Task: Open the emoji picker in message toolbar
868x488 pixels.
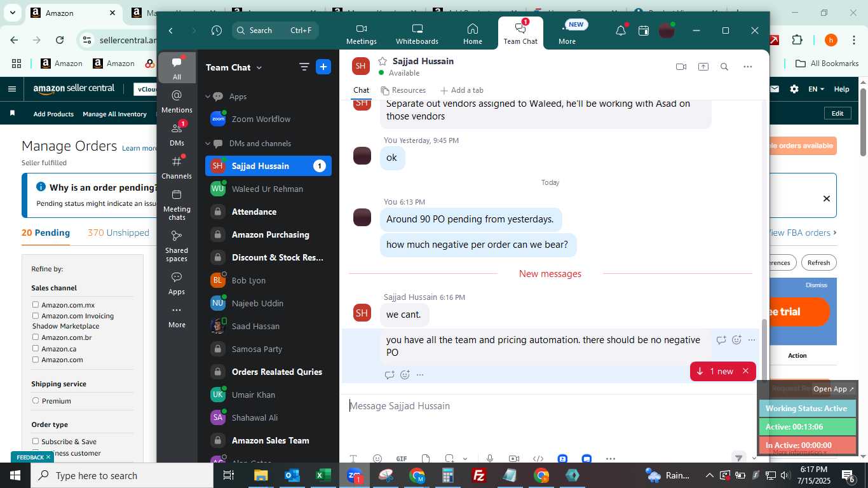Action: point(377,458)
